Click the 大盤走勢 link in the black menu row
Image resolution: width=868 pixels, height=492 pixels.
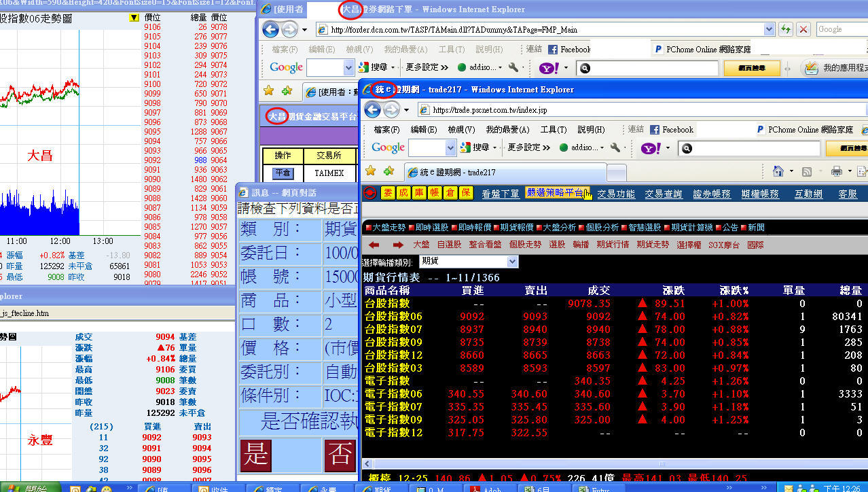[x=385, y=228]
